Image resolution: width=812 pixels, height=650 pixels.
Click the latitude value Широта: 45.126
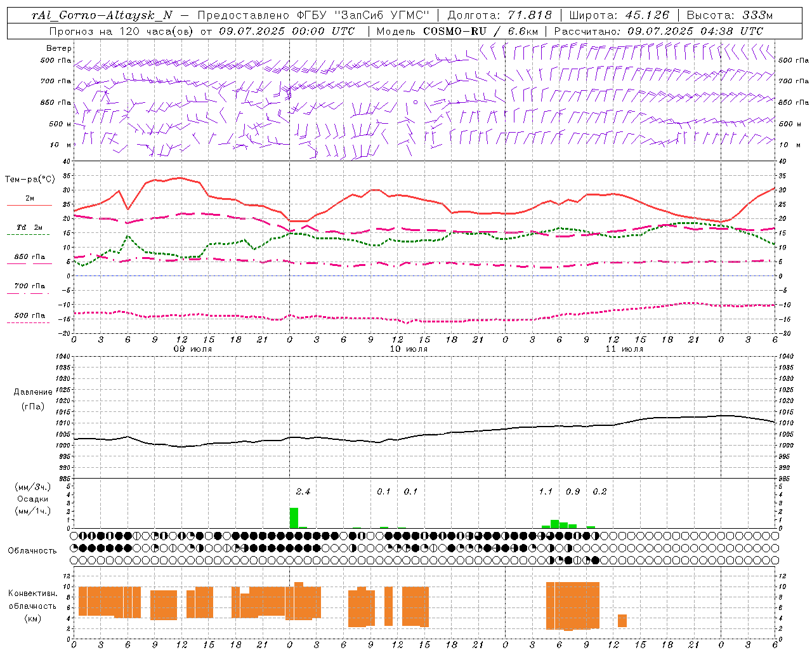pyautogui.click(x=619, y=15)
